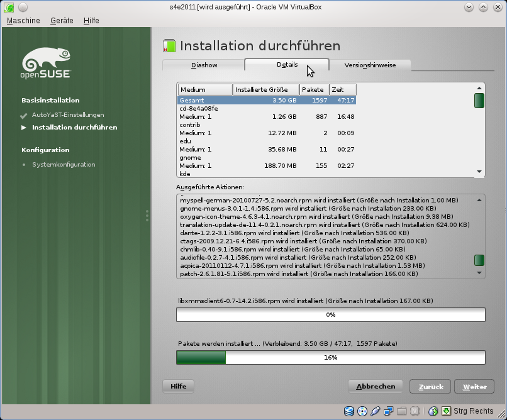507x420 pixels.
Task: Open the Maschine menu
Action: pos(23,21)
